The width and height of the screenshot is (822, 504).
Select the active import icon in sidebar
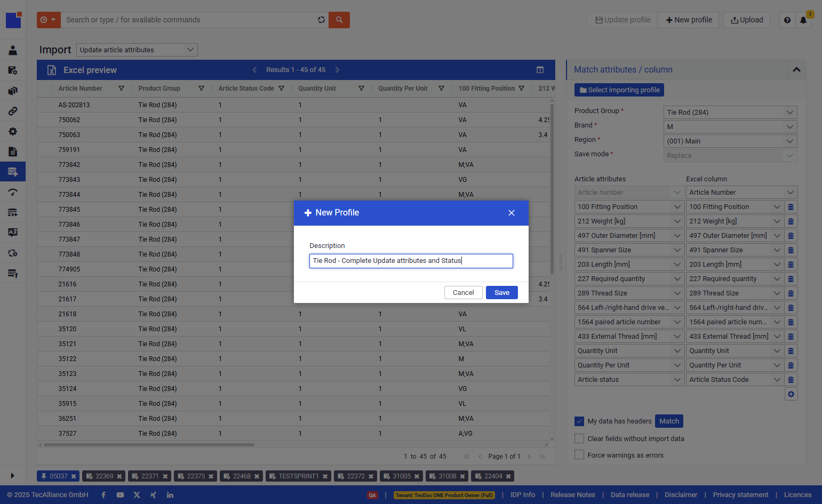point(13,172)
